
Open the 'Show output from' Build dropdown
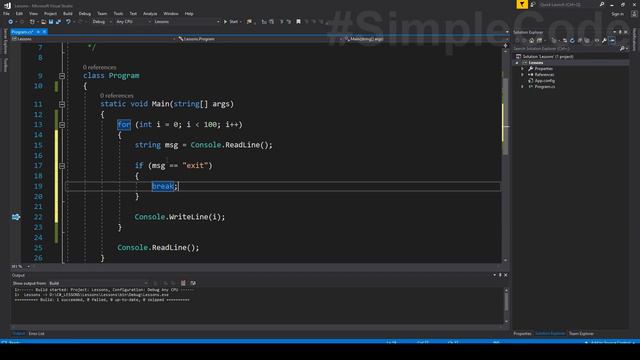[x=98, y=283]
